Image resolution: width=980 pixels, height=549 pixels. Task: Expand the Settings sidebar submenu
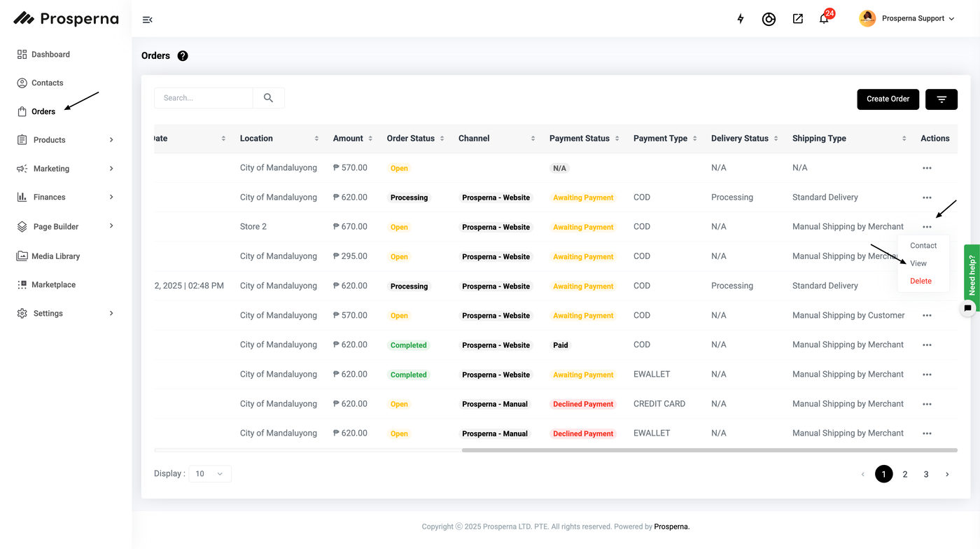coord(111,314)
